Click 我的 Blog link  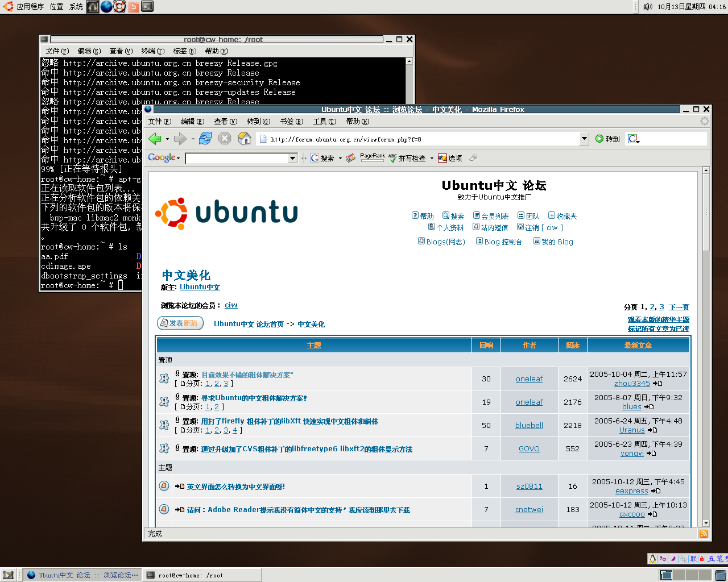point(553,242)
